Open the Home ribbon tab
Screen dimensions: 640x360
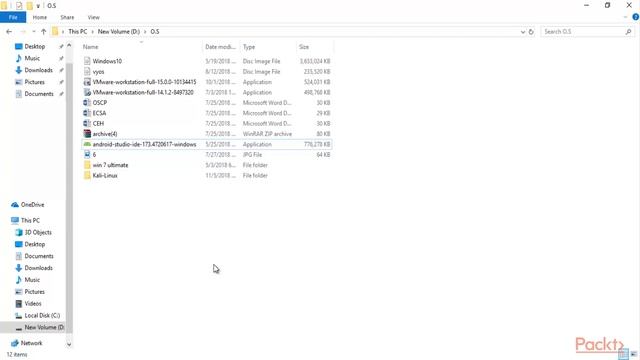[x=40, y=18]
